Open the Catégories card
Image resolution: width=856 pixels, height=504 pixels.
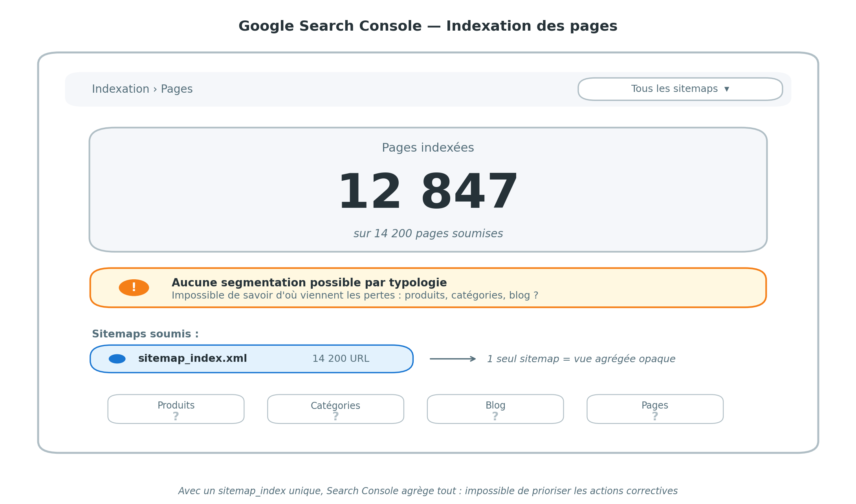coord(335,409)
